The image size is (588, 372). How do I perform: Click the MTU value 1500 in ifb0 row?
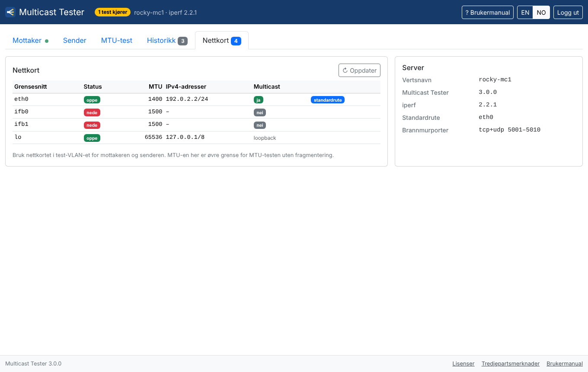[155, 112]
